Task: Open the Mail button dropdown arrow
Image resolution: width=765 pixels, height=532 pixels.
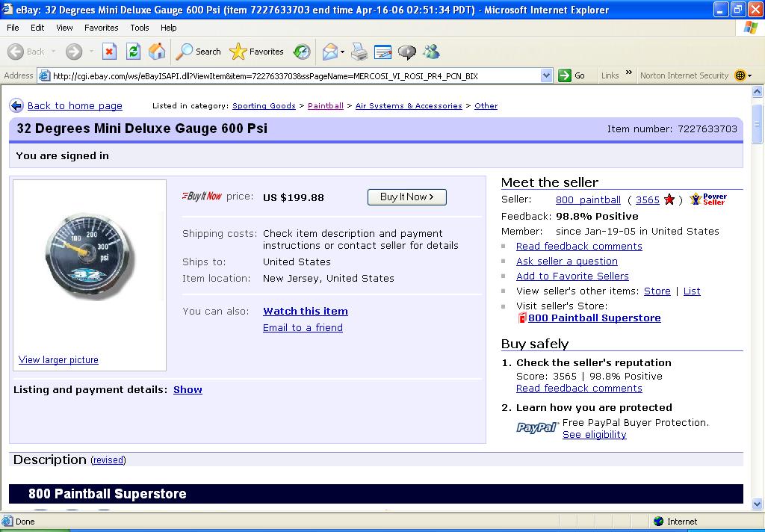Action: pyautogui.click(x=342, y=52)
